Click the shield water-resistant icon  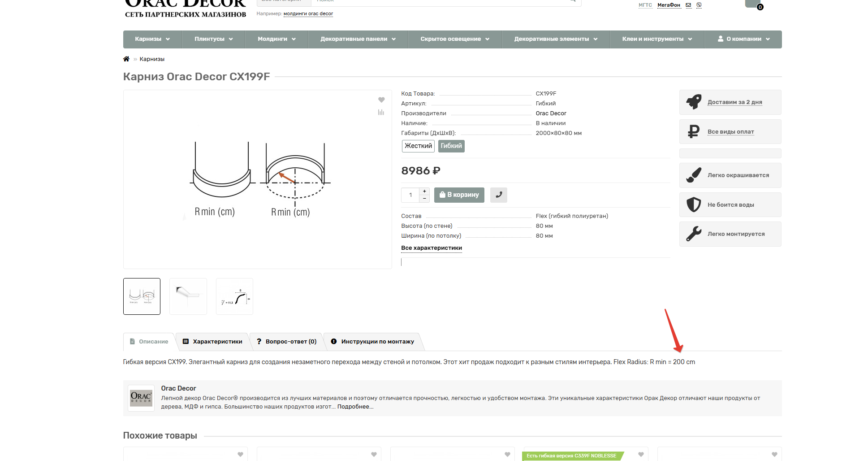tap(694, 204)
